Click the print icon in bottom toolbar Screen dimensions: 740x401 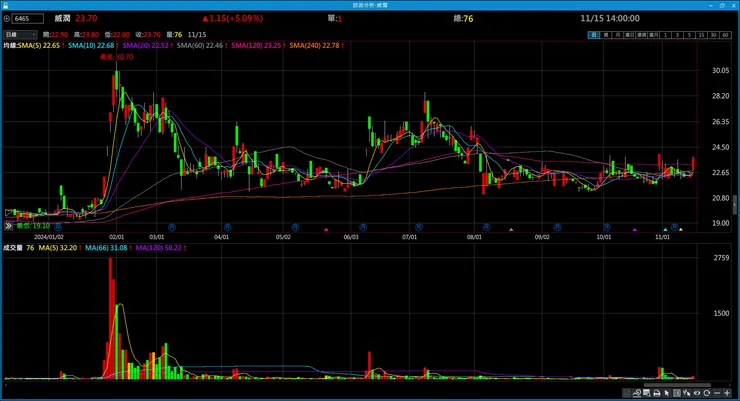(x=657, y=393)
